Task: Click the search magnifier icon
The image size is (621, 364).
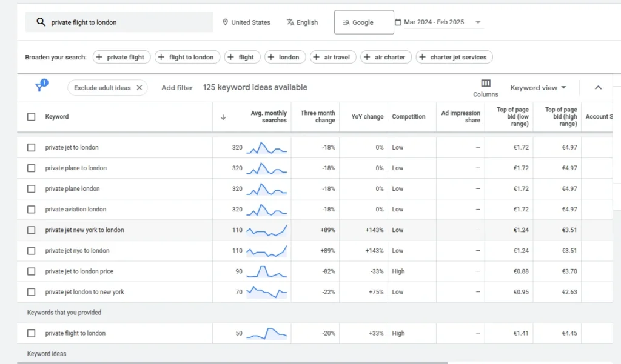Action: [x=41, y=22]
